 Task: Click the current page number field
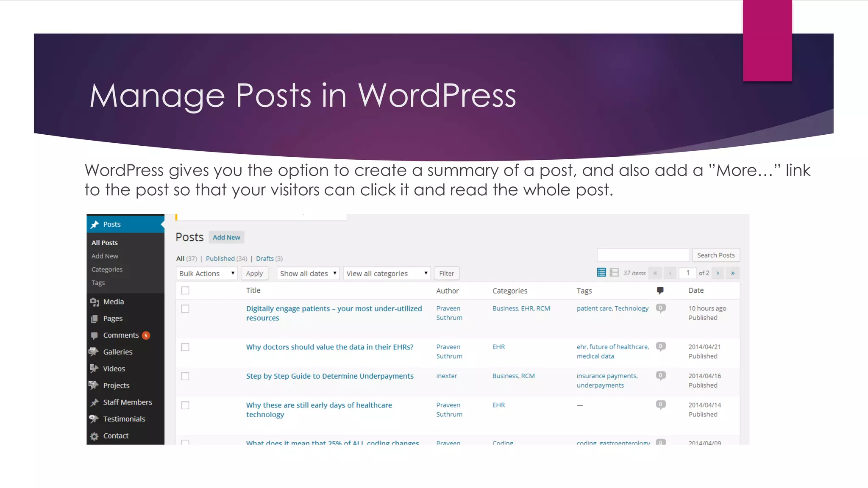687,273
